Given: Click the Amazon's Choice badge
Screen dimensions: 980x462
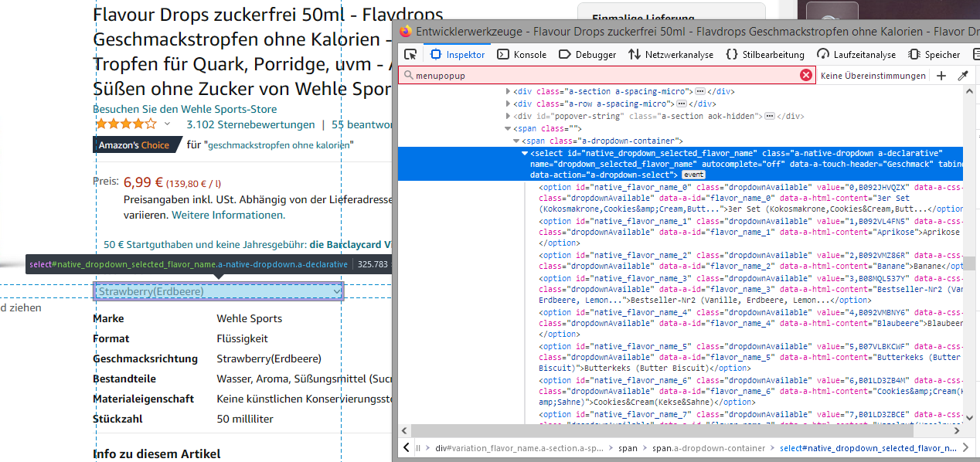Looking at the screenshot, I should [x=135, y=144].
